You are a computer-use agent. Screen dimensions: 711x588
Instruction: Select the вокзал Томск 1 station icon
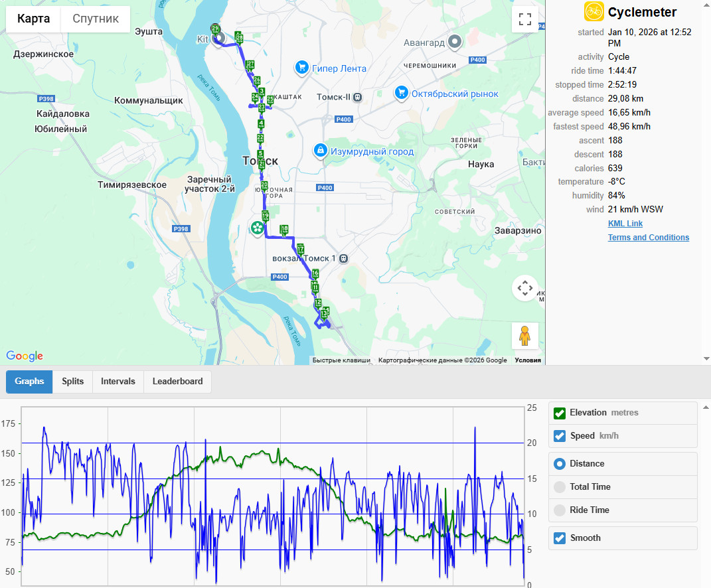(344, 258)
